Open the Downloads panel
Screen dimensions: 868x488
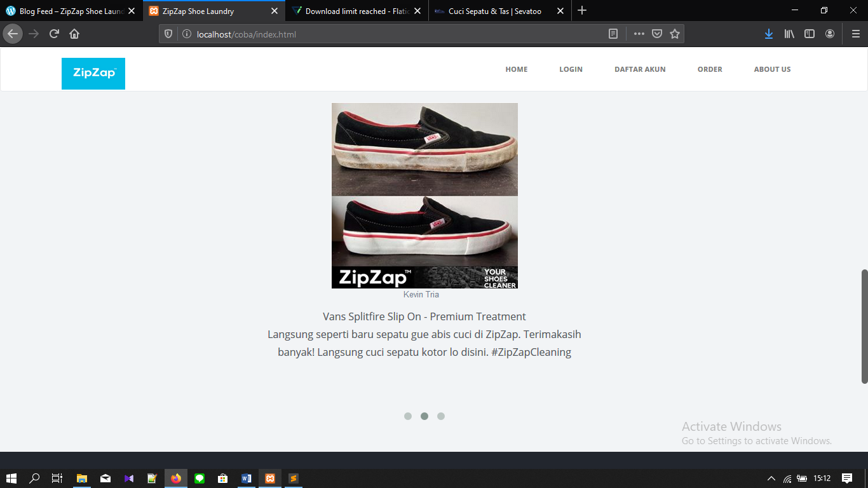click(x=769, y=34)
